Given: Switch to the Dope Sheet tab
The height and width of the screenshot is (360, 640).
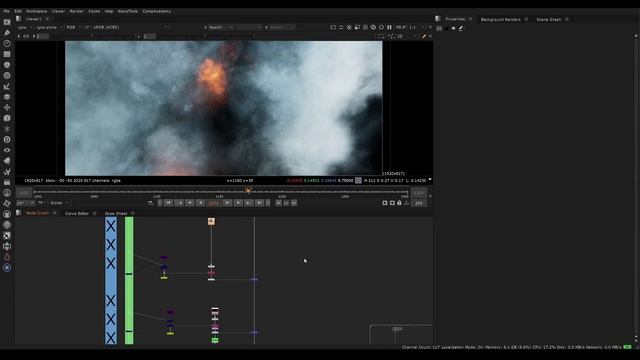Looking at the screenshot, I should (x=116, y=213).
